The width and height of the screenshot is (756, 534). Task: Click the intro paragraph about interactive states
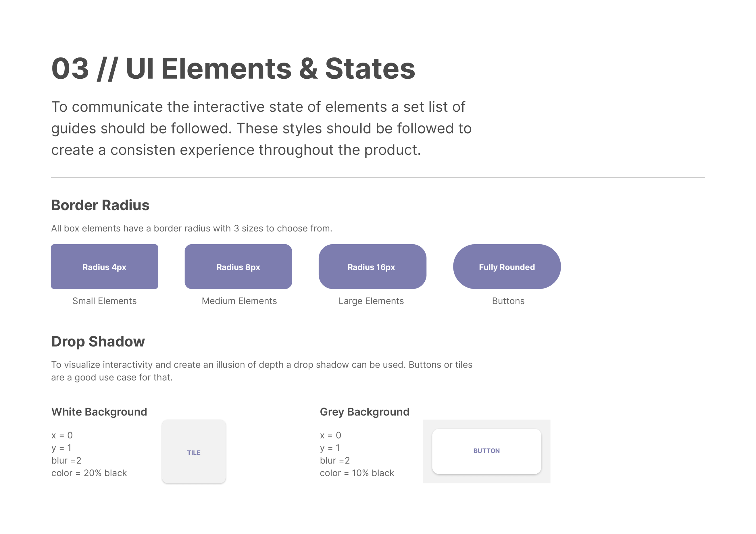coord(261,128)
